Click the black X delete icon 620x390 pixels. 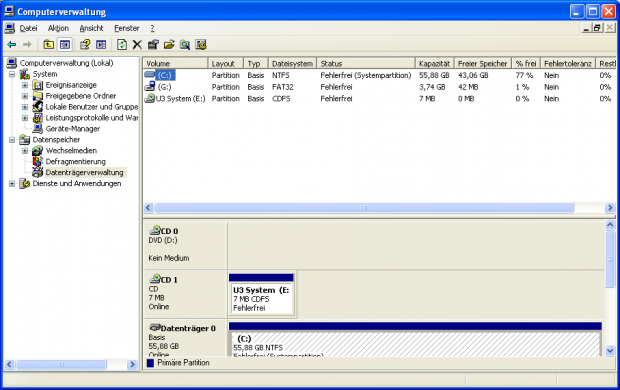pos(137,45)
